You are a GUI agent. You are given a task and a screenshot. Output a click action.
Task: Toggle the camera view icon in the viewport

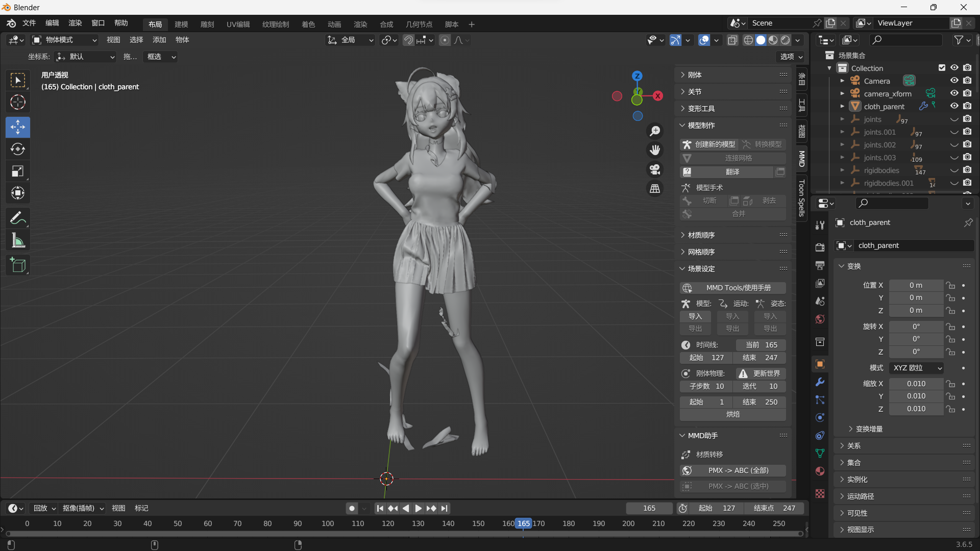655,169
